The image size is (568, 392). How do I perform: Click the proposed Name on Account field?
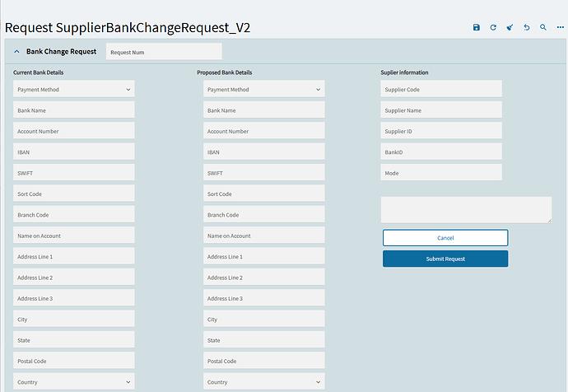(263, 236)
